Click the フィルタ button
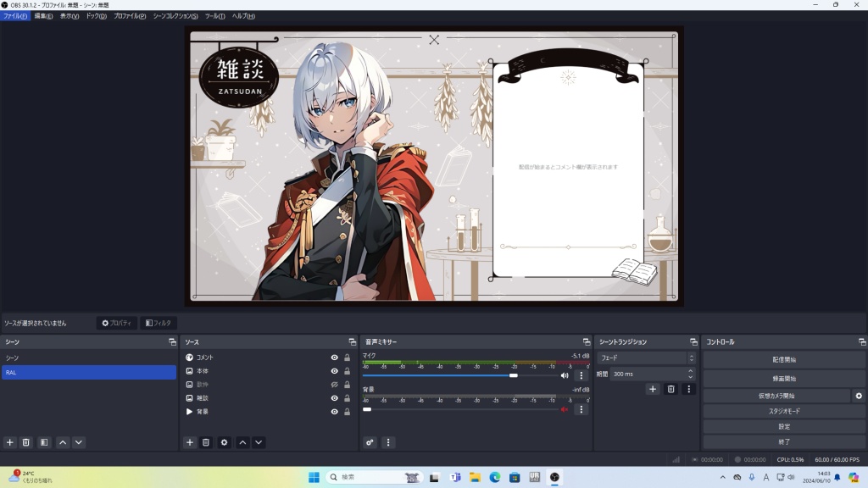Image resolution: width=868 pixels, height=488 pixels. coord(159,323)
